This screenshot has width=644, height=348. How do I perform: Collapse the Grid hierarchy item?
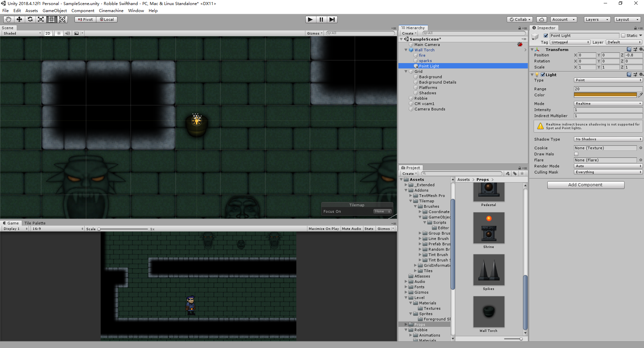coord(406,71)
